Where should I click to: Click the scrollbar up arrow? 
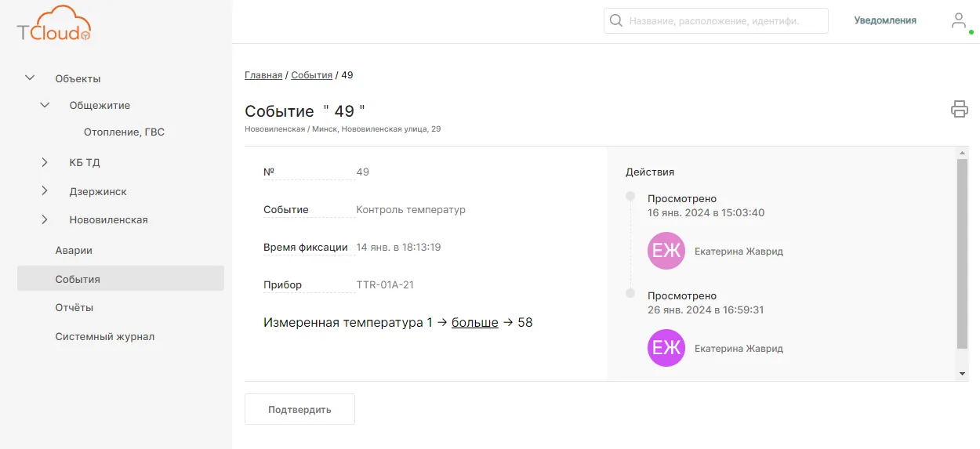click(963, 152)
